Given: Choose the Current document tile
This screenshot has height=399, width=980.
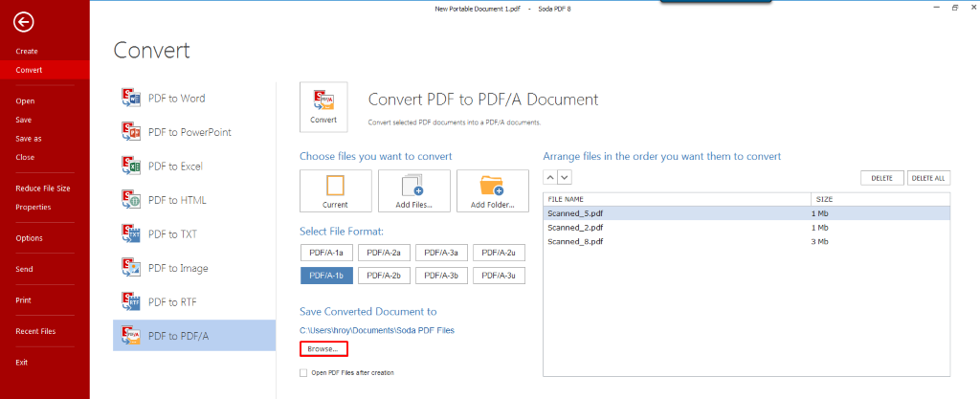Looking at the screenshot, I should [x=336, y=191].
